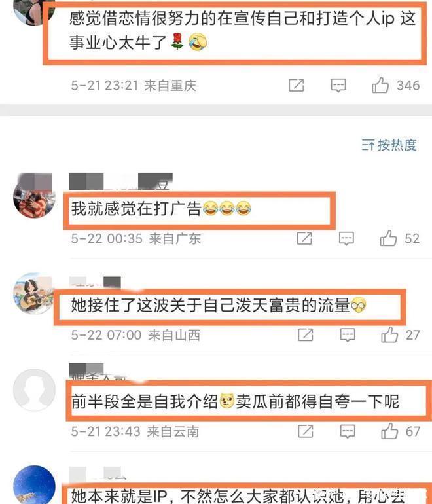Image resolution: width=432 pixels, height=504 pixels.
Task: Open comment 她接住了这波关于自己泼天富贵的流量
Action: pos(219,305)
